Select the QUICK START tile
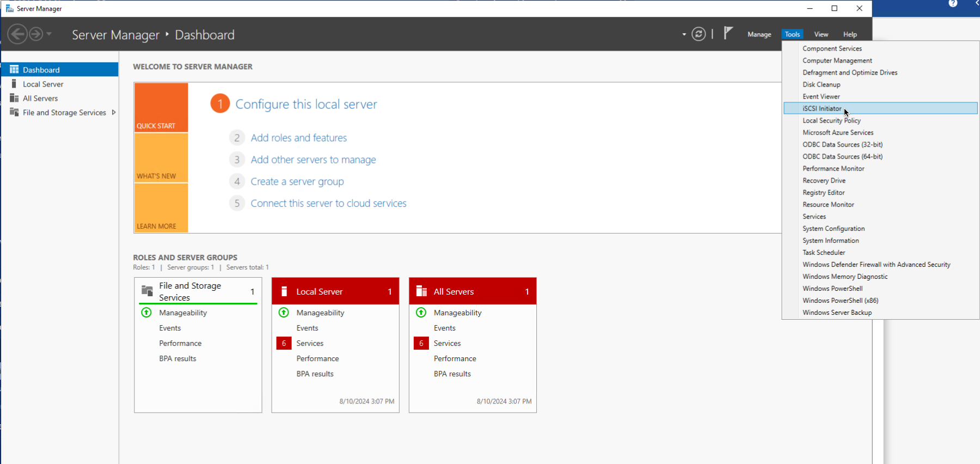 pos(161,107)
